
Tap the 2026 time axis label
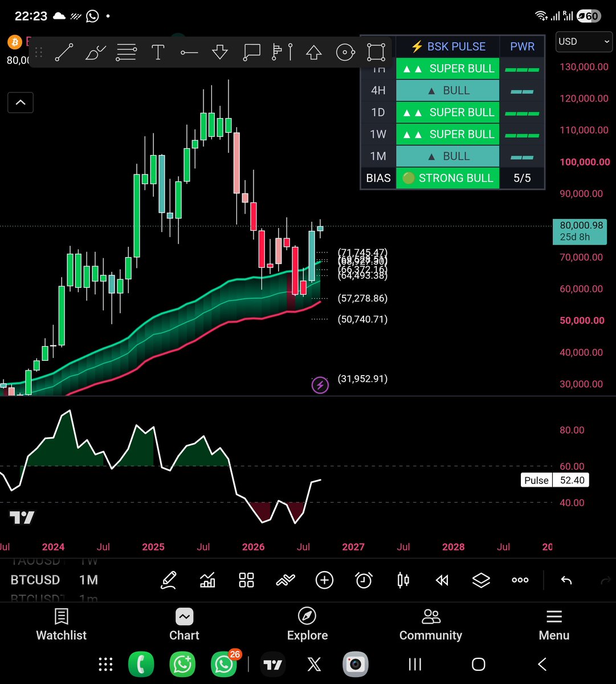pyautogui.click(x=253, y=547)
